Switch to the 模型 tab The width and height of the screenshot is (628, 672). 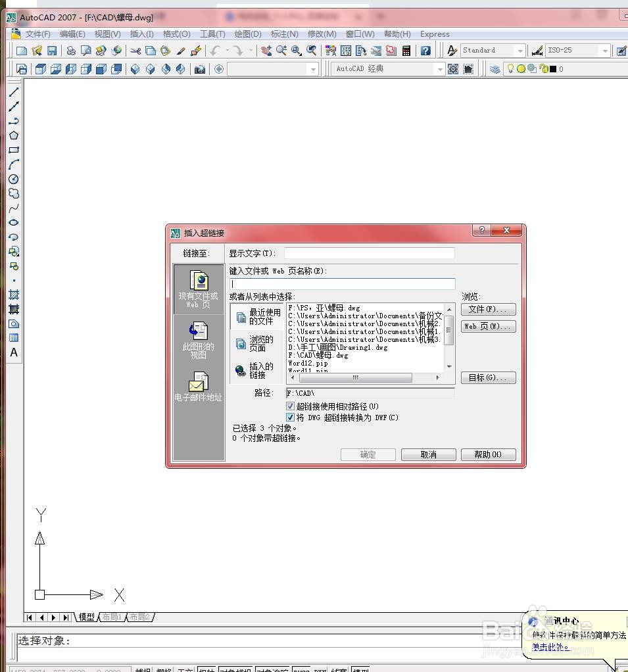(86, 617)
